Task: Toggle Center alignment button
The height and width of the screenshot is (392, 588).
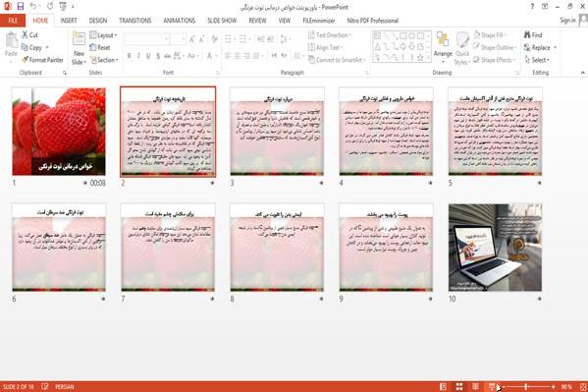Action: click(x=237, y=56)
